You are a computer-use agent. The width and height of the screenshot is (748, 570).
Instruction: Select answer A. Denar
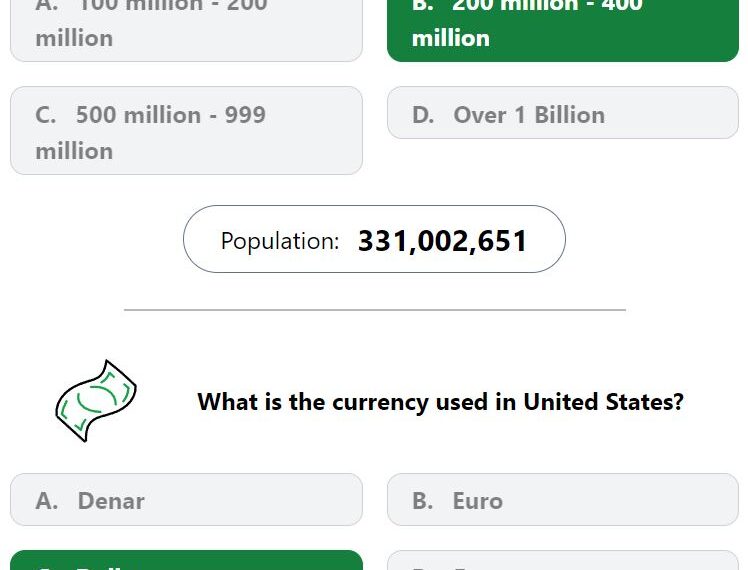click(186, 499)
